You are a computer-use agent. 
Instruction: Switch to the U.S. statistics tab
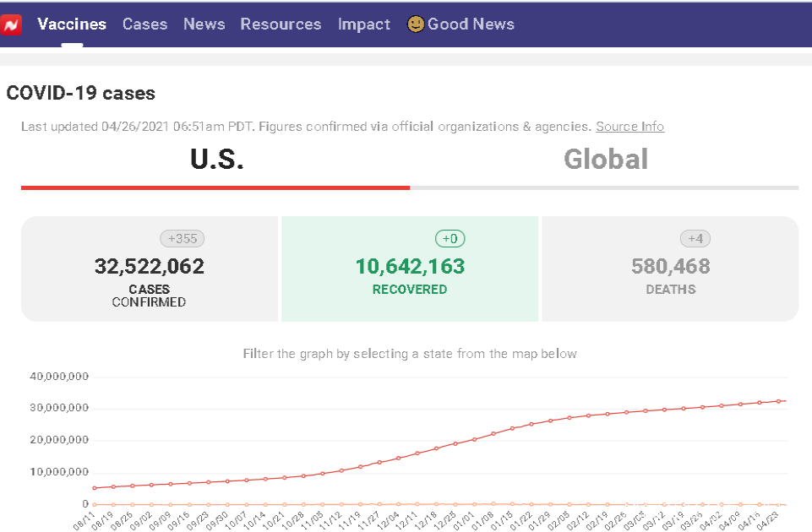coord(216,160)
